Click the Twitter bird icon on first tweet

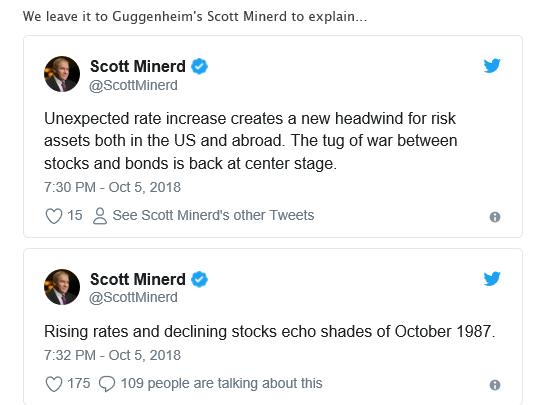point(492,66)
